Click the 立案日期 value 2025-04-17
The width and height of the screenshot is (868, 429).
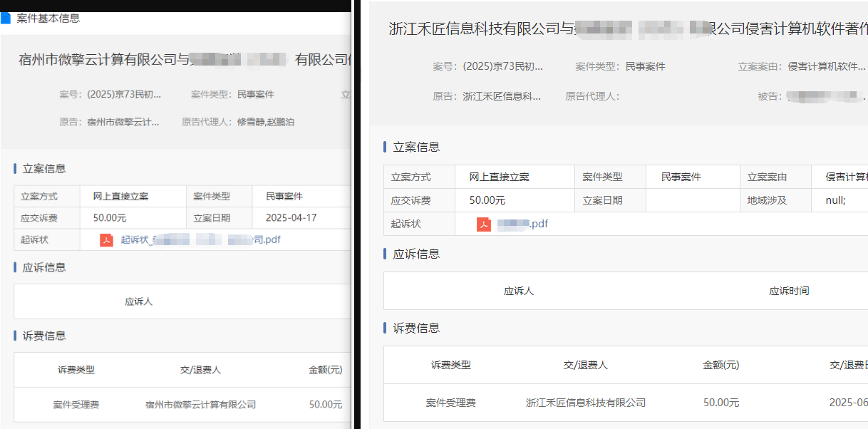(x=291, y=218)
